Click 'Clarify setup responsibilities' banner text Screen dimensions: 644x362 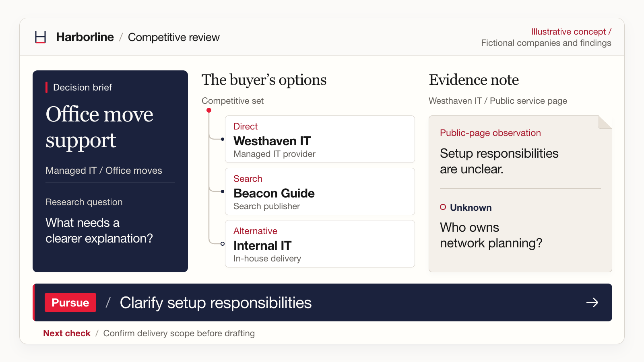(216, 303)
